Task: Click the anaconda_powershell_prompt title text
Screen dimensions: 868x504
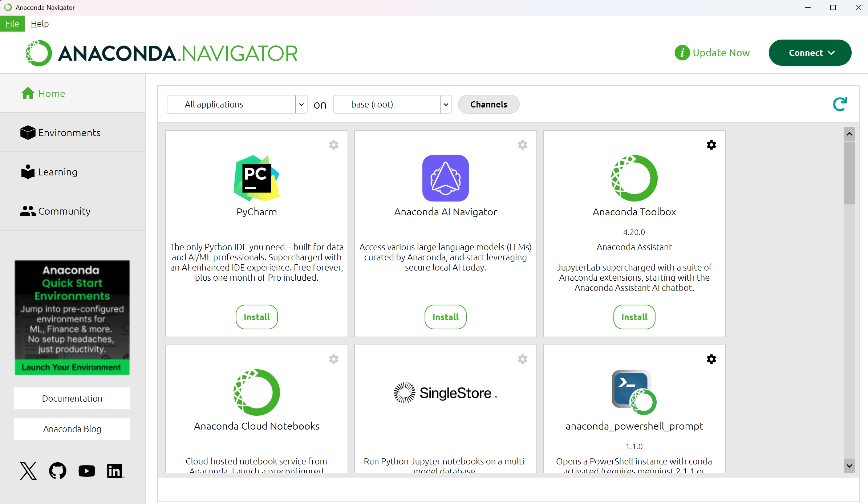Action: (634, 426)
